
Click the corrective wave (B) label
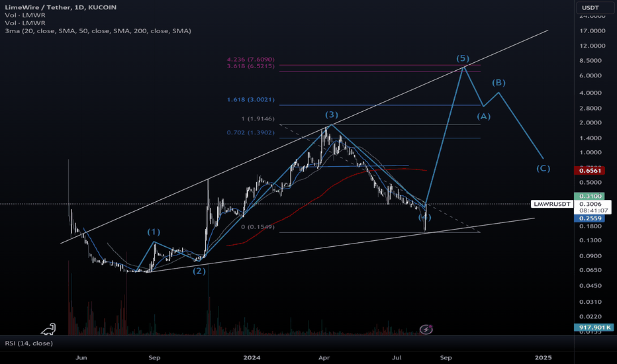pyautogui.click(x=498, y=83)
